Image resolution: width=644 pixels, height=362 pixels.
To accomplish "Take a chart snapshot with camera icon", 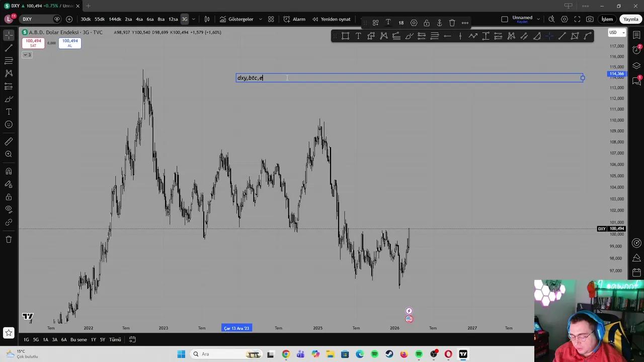I will coord(590,19).
